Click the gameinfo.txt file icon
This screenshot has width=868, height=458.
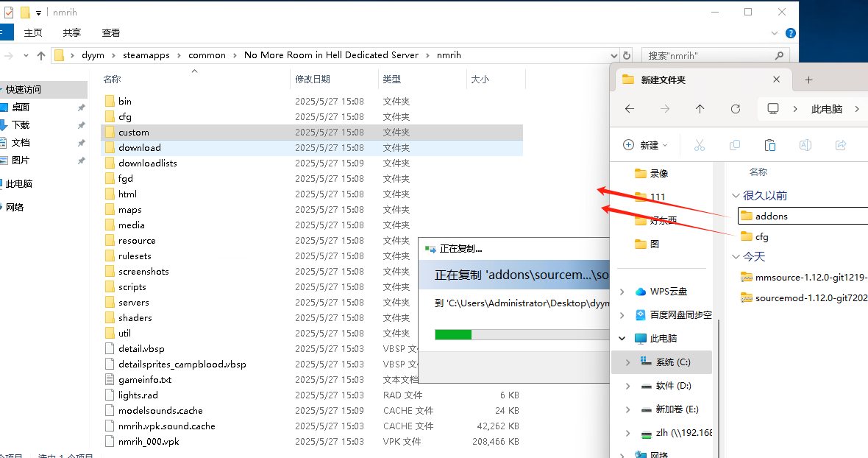point(110,379)
